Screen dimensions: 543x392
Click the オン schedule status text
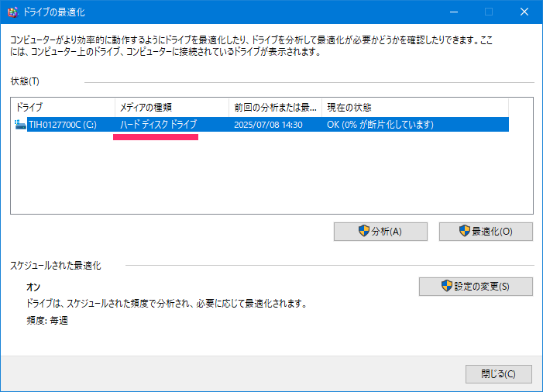coord(33,287)
